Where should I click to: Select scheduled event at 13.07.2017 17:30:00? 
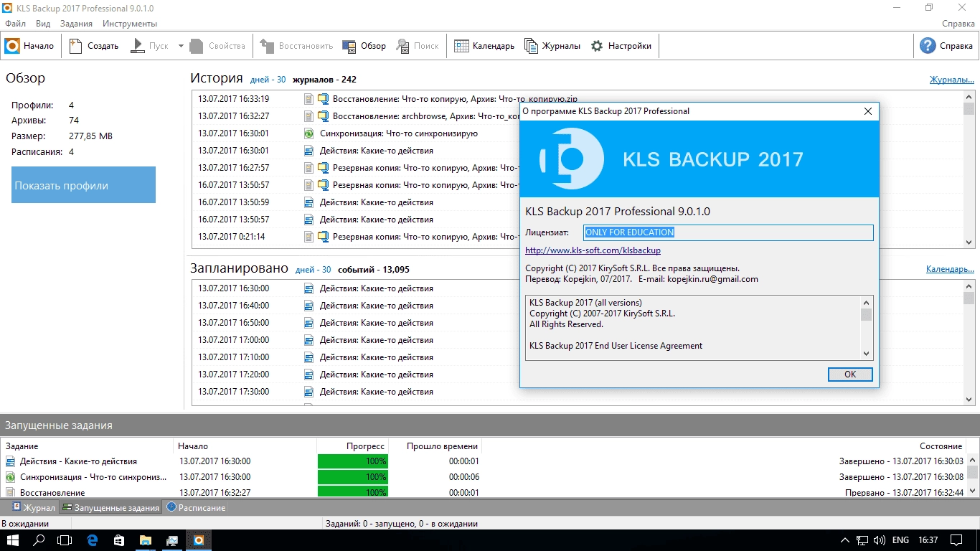coord(578,392)
